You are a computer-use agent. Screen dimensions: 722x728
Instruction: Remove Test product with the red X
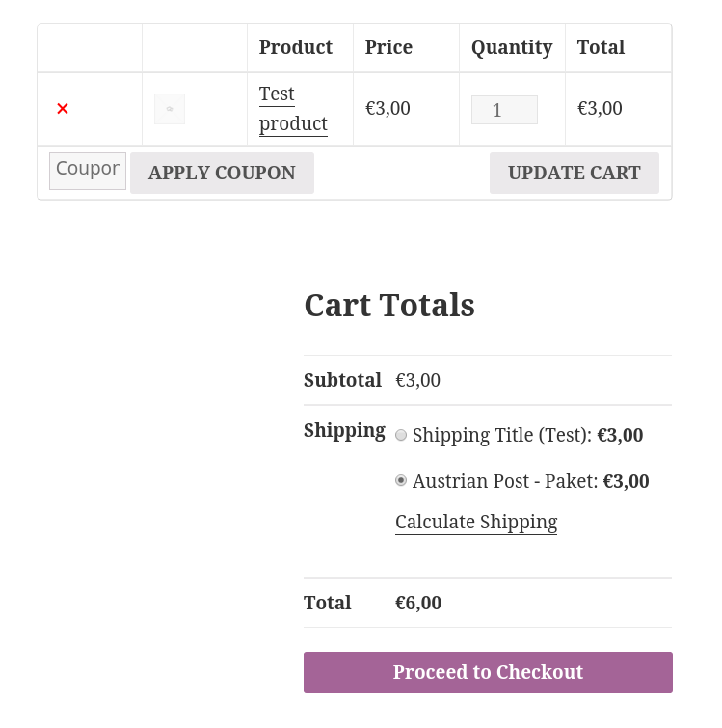point(63,109)
